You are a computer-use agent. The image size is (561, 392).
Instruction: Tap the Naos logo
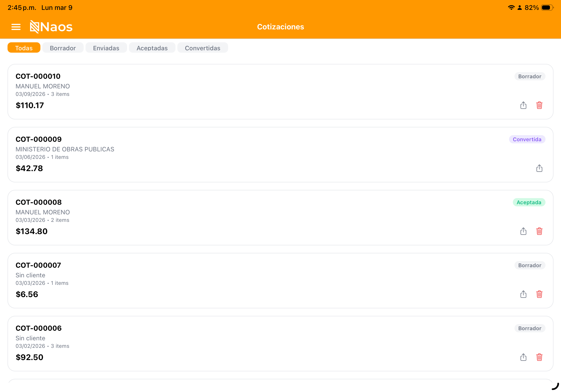(51, 27)
